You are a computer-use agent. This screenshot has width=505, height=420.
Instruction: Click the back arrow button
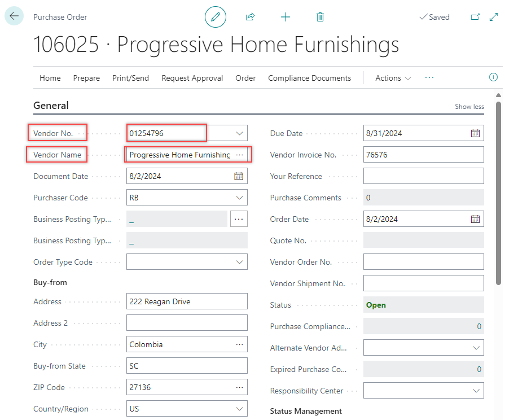(14, 16)
